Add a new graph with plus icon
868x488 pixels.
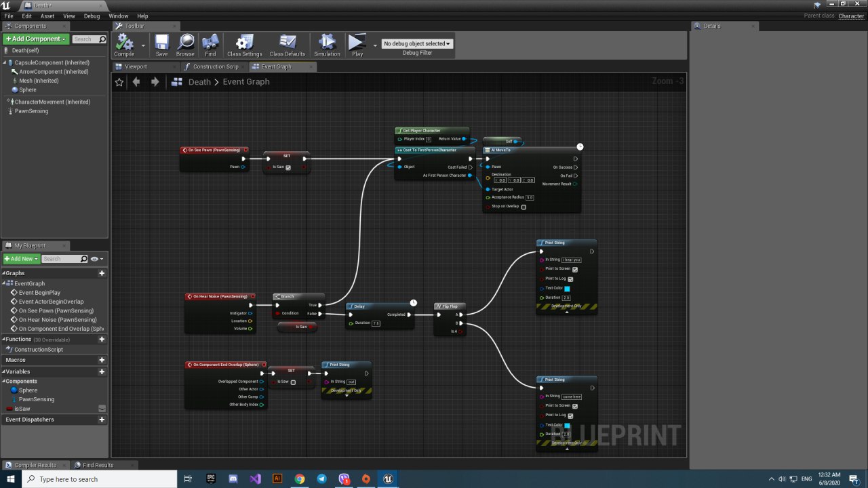point(102,273)
